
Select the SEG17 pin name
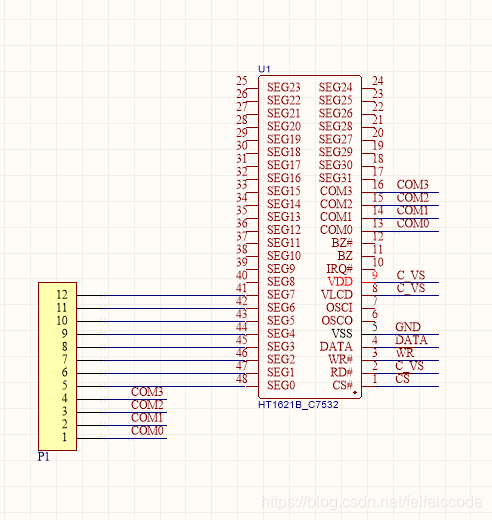pos(284,165)
